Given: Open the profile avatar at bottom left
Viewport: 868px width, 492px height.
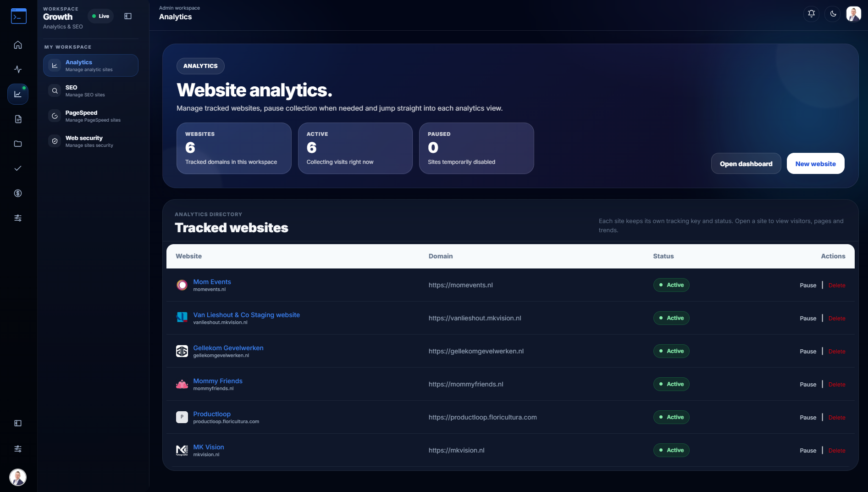Looking at the screenshot, I should coord(18,477).
